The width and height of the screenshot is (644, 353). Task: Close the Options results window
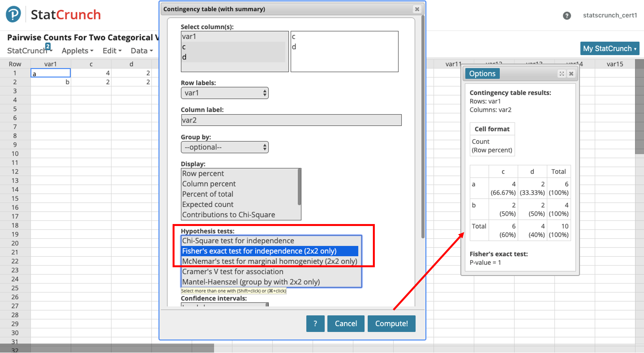pyautogui.click(x=571, y=74)
